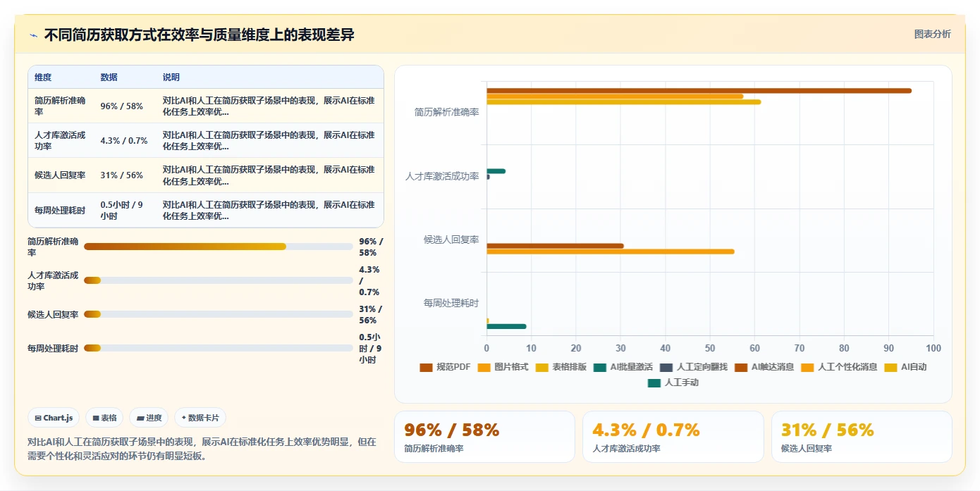Click 人才库激活成功率 chart axis label
This screenshot has width=980, height=491.
pyautogui.click(x=442, y=176)
